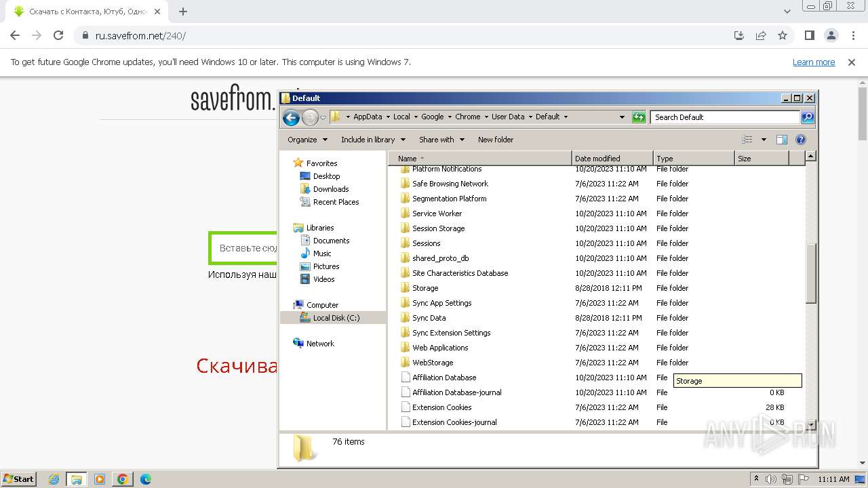Screen dimensions: 868x488
Task: Change view using the views icon
Action: [x=747, y=140]
